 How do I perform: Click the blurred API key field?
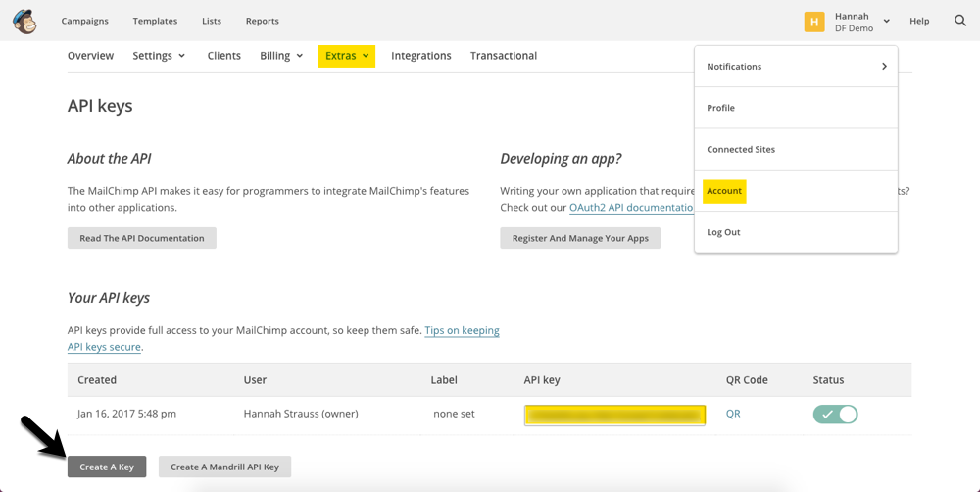point(615,416)
